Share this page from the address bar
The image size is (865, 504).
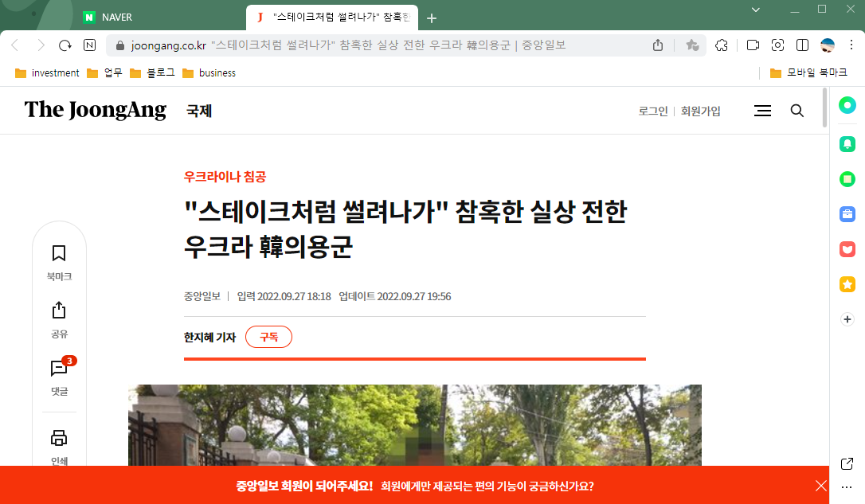(658, 45)
